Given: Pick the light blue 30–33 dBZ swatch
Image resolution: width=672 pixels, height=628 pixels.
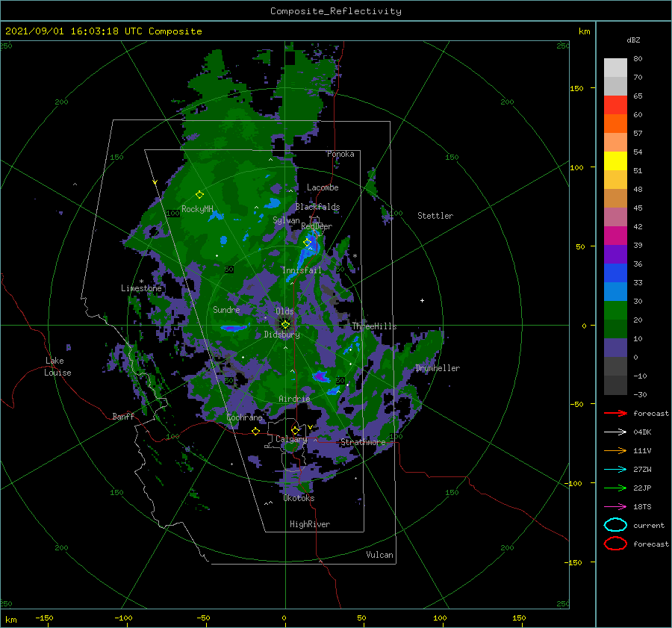Looking at the screenshot, I should (x=615, y=292).
